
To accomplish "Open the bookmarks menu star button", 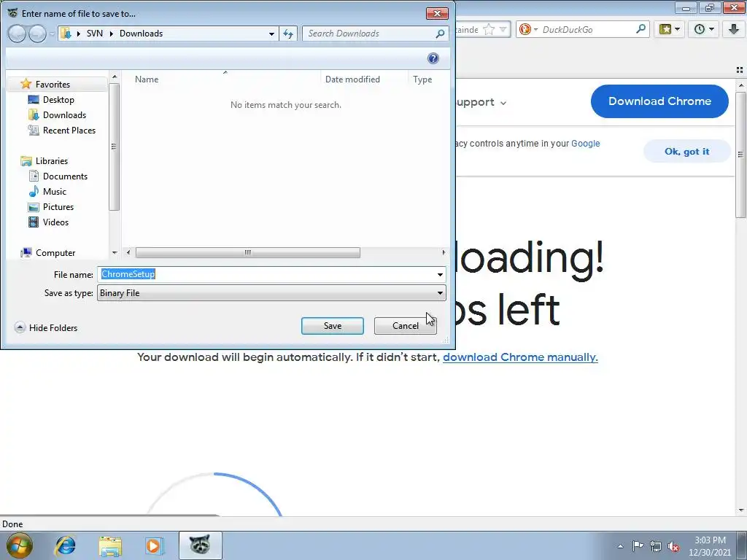I will click(x=670, y=29).
